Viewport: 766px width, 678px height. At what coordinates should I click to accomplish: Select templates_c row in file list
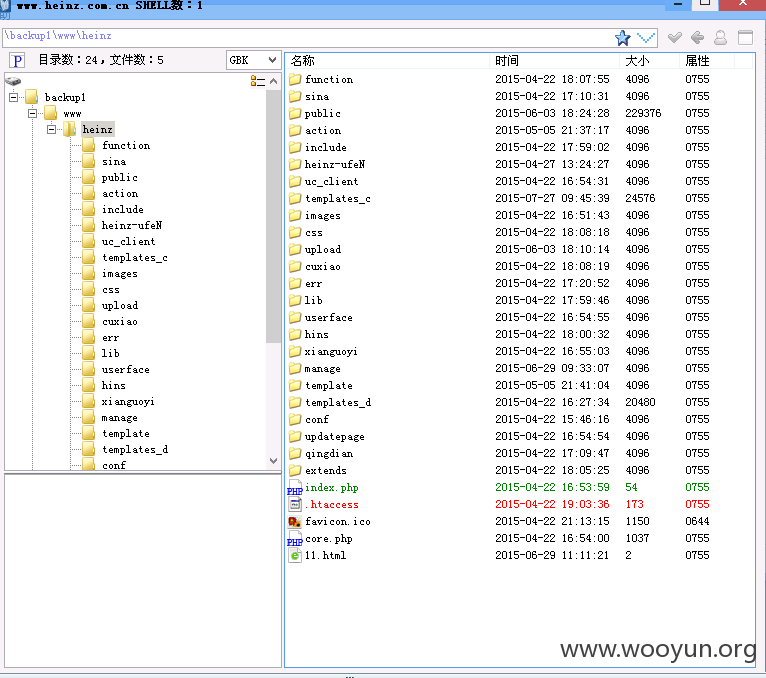click(519, 198)
